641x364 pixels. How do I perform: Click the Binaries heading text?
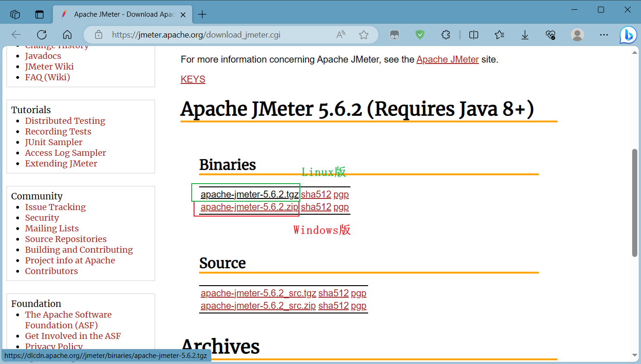(x=227, y=164)
